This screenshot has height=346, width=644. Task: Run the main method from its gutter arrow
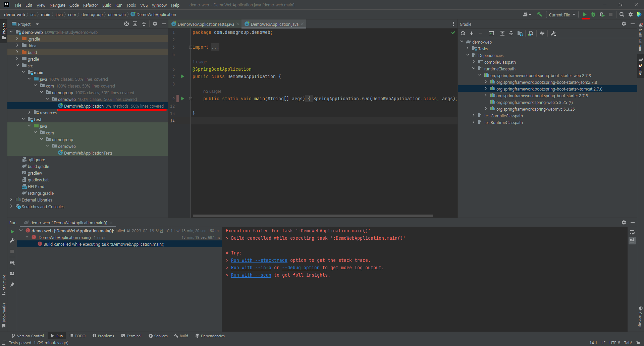tap(182, 99)
